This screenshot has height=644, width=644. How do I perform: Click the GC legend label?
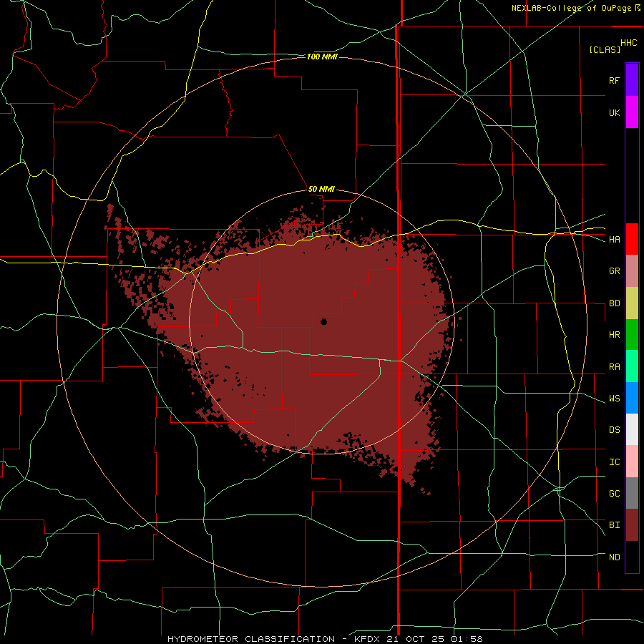614,494
